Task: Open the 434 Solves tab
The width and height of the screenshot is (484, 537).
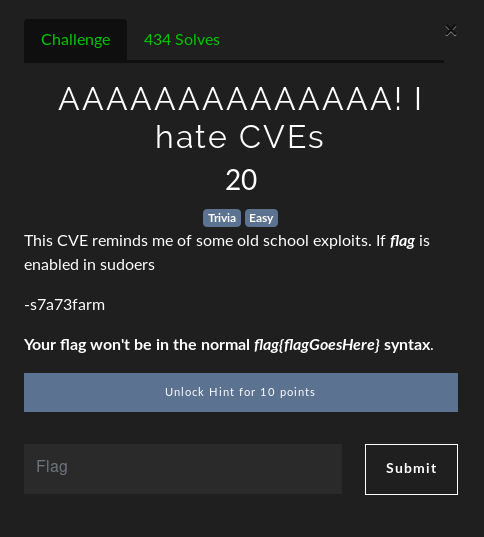Action: (182, 40)
